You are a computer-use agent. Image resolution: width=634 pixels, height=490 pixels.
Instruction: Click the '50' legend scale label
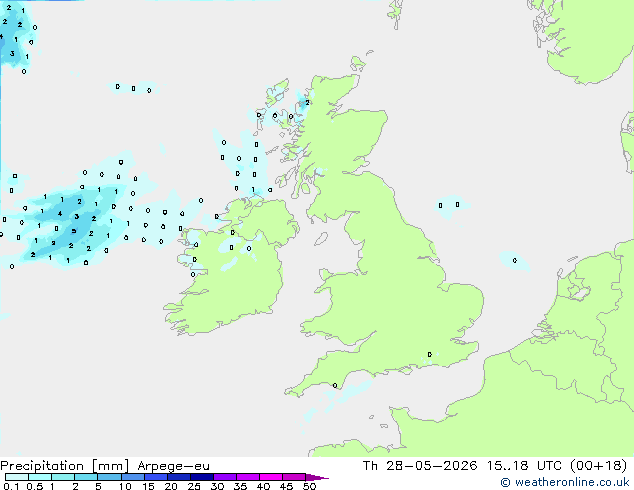tap(310, 486)
